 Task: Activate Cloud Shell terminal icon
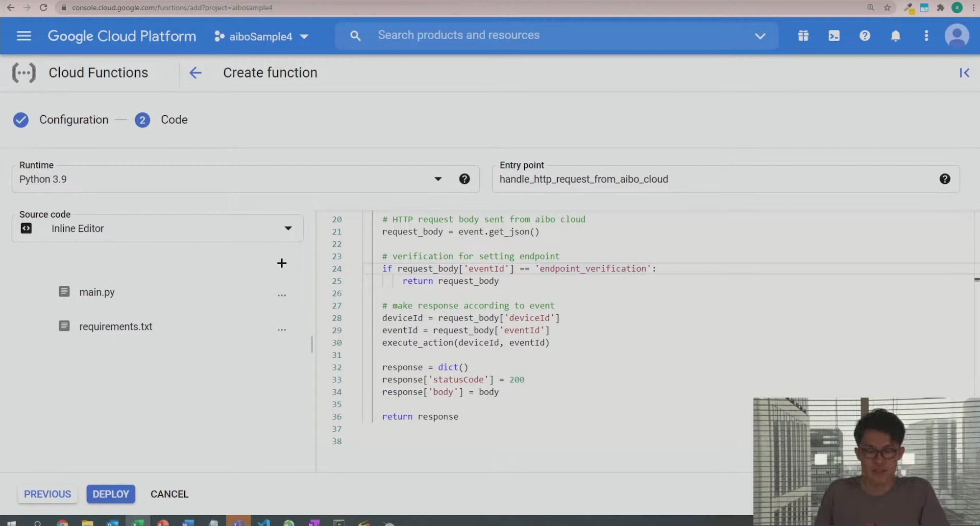tap(834, 36)
